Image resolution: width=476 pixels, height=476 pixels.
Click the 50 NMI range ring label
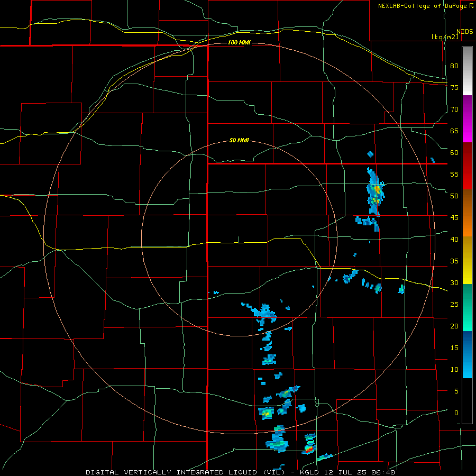tap(239, 140)
